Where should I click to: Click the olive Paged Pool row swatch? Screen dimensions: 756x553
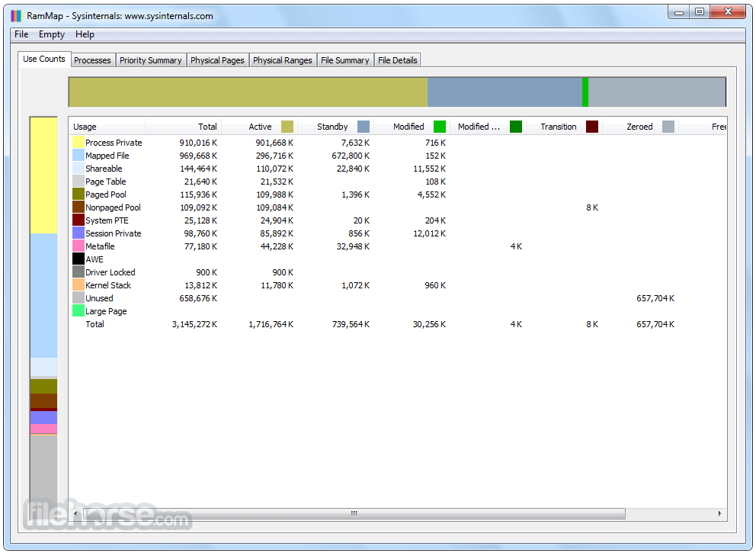tap(78, 195)
